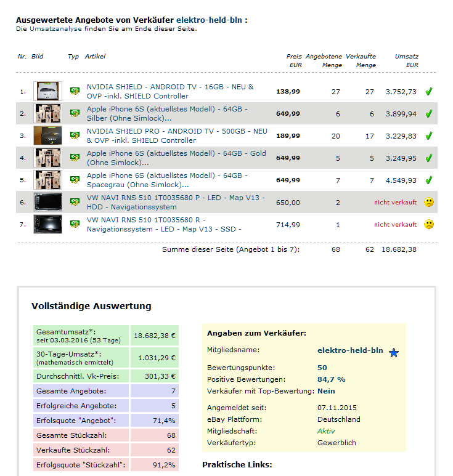This screenshot has height=476, width=453.
Task: Click the type icon in VW NAVI HDD row
Action: pos(75,201)
